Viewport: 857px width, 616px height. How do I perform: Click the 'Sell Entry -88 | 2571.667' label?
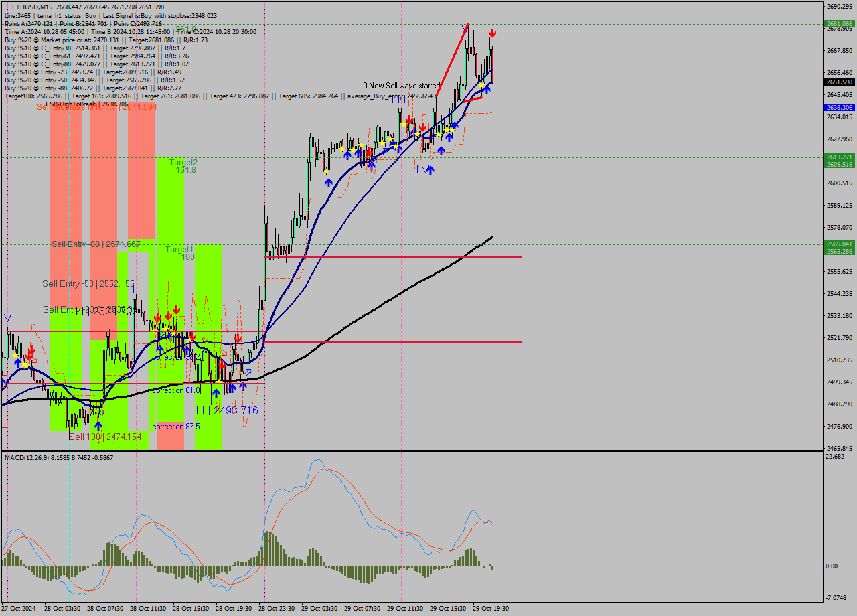[x=96, y=244]
